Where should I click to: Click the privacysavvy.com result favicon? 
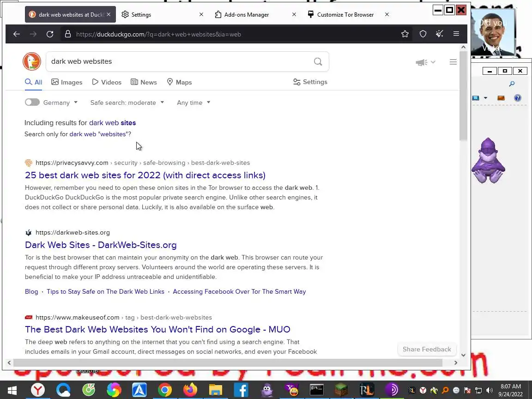click(x=29, y=163)
